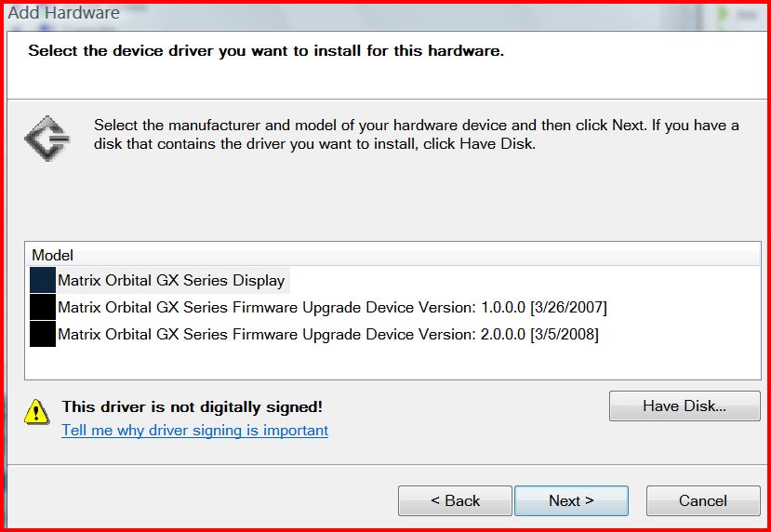Open 'Tell me why driver signing is important'

click(194, 431)
